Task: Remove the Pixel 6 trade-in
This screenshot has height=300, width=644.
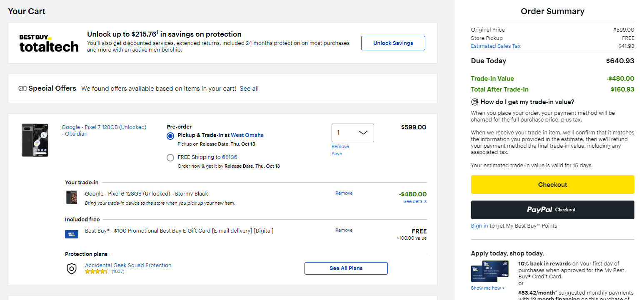Action: pyautogui.click(x=344, y=193)
